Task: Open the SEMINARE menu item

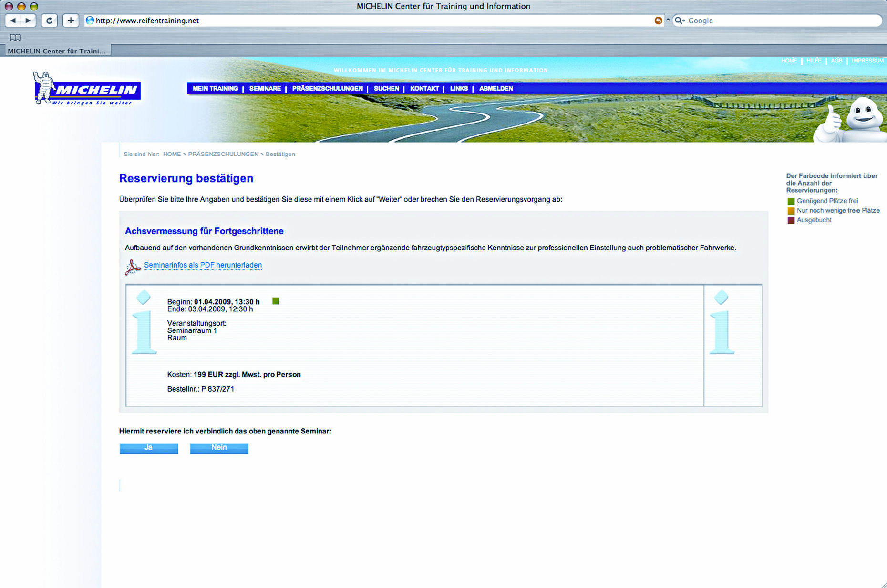Action: [265, 88]
